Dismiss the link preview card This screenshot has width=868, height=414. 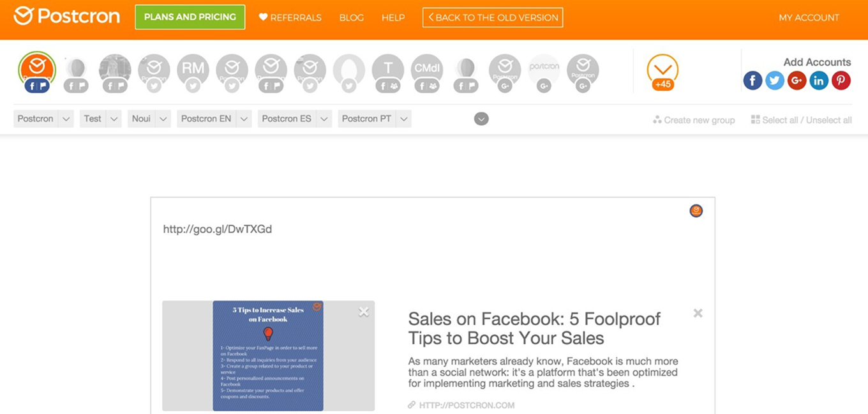tap(698, 313)
